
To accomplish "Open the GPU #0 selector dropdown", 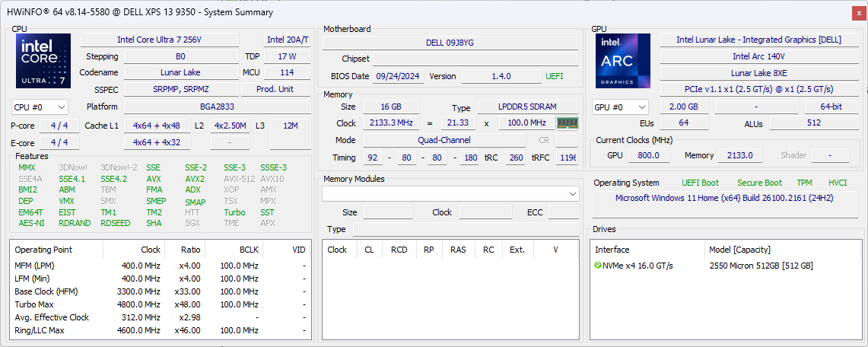I will [x=620, y=107].
